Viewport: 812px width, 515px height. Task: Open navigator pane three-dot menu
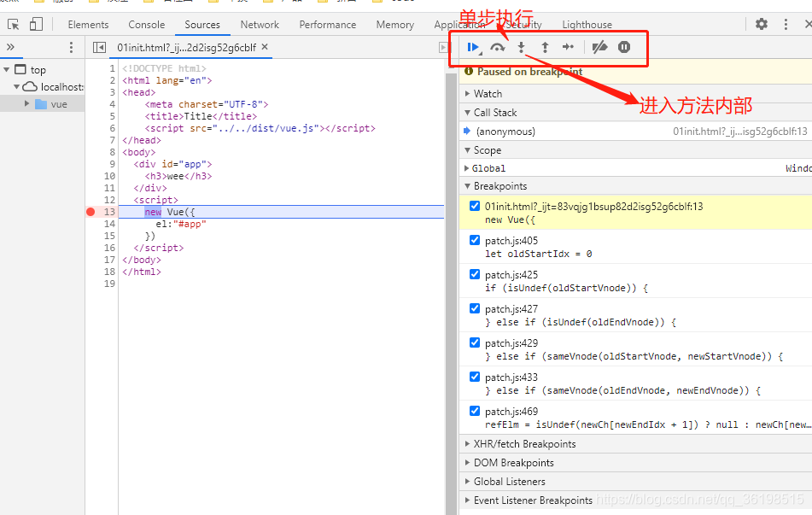pos(71,48)
